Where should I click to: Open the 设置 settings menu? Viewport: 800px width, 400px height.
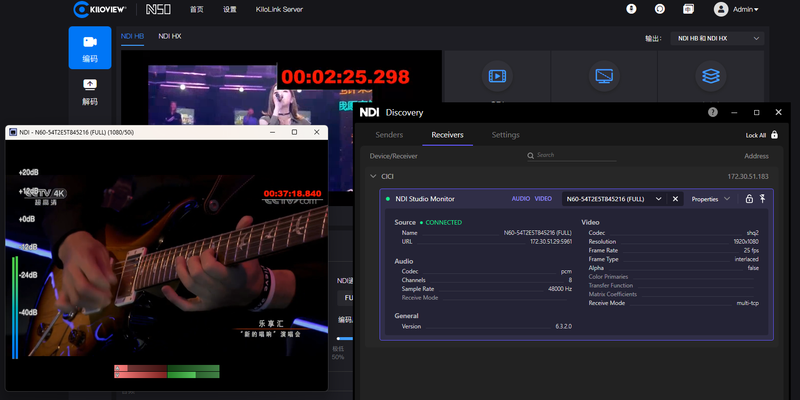click(230, 9)
